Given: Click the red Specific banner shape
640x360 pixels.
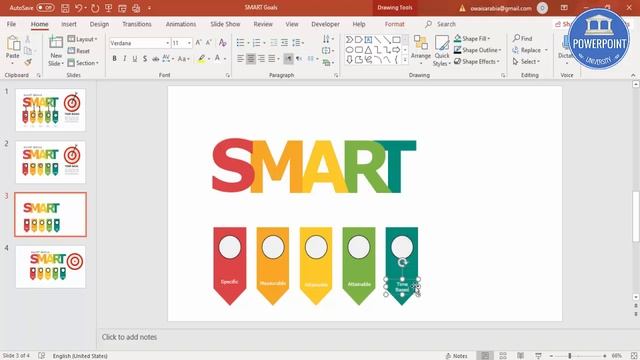Looking at the screenshot, I should pyautogui.click(x=230, y=266).
